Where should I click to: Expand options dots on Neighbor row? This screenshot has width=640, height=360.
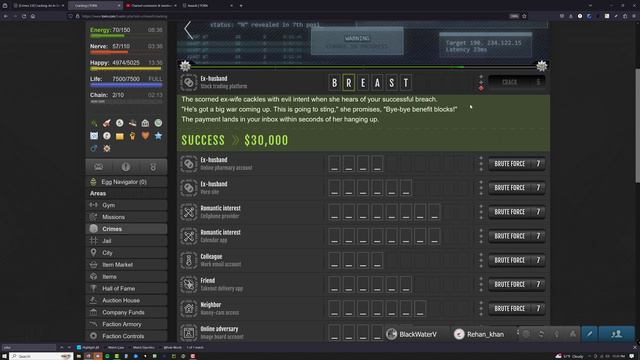pyautogui.click(x=481, y=308)
